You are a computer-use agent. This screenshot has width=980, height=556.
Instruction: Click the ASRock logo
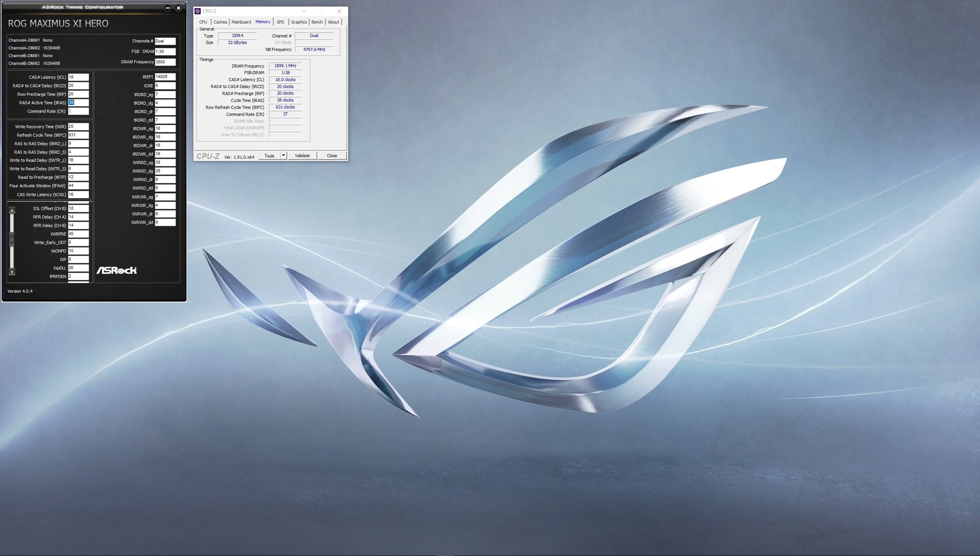tap(117, 270)
